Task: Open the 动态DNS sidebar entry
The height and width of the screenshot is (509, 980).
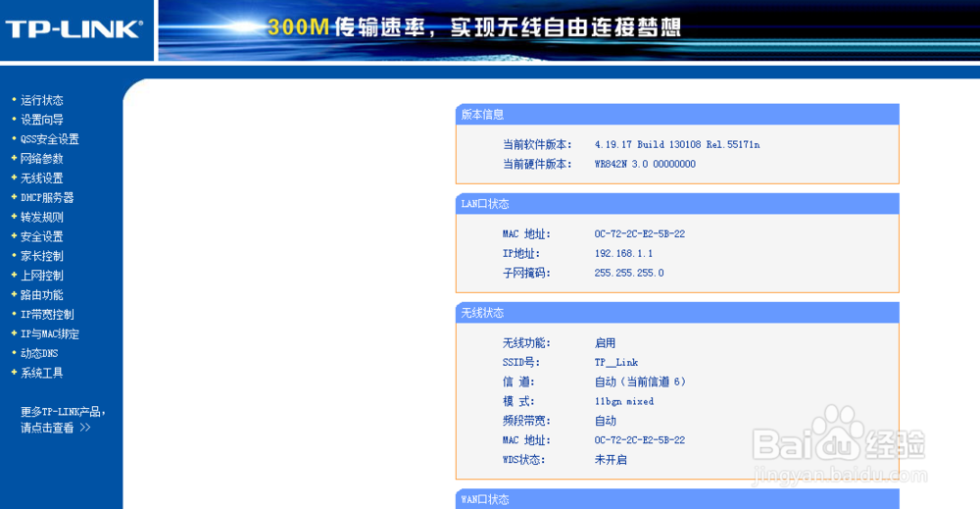Action: [x=39, y=353]
